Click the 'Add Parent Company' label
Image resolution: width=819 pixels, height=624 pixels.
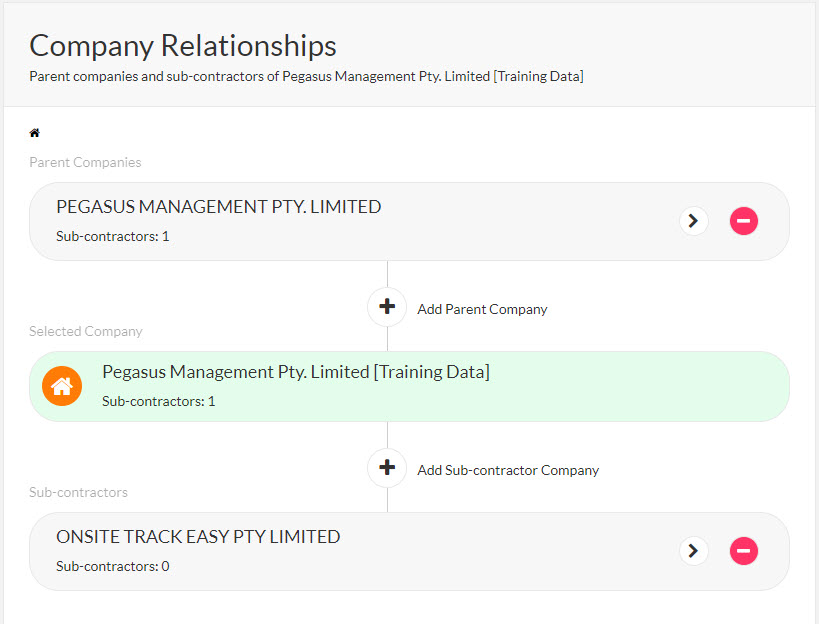[x=482, y=309]
